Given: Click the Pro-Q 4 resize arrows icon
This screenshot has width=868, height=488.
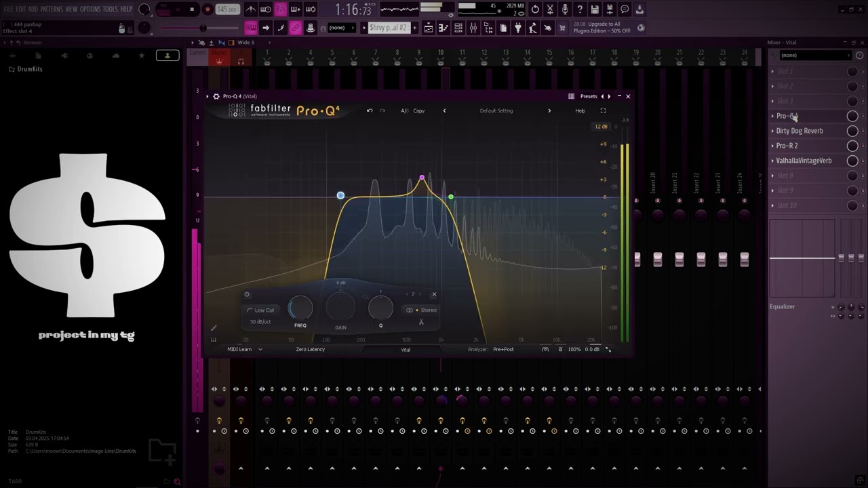Looking at the screenshot, I should click(608, 349).
